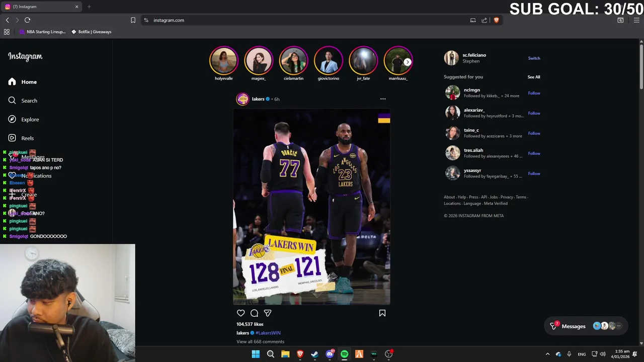Follow tres.aliah
The height and width of the screenshot is (362, 644).
pyautogui.click(x=534, y=153)
